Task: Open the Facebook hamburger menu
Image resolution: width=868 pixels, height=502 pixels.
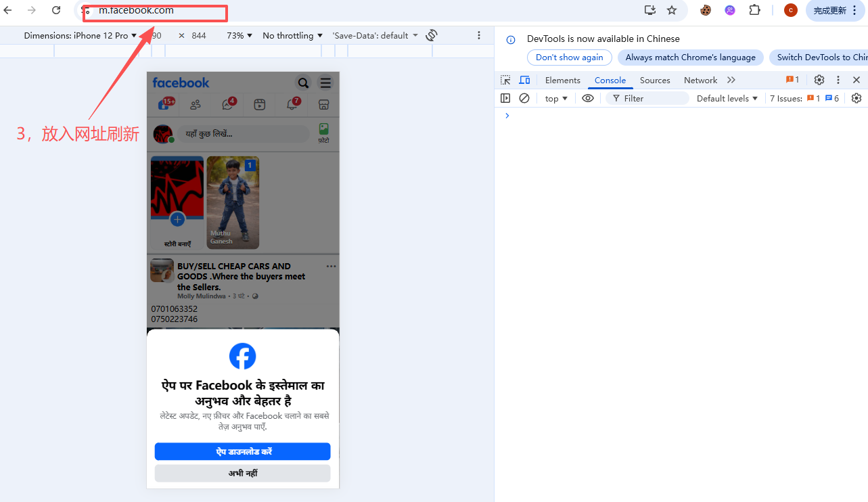Action: [x=325, y=83]
